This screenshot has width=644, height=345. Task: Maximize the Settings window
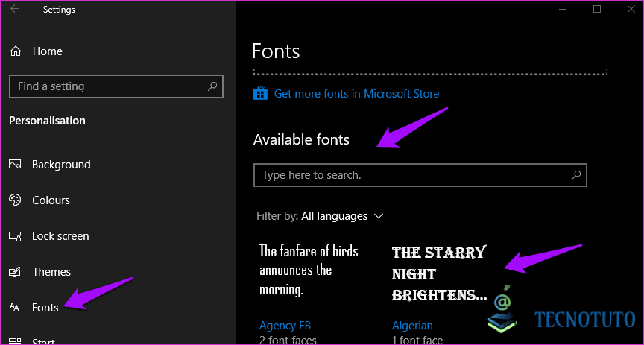click(597, 9)
